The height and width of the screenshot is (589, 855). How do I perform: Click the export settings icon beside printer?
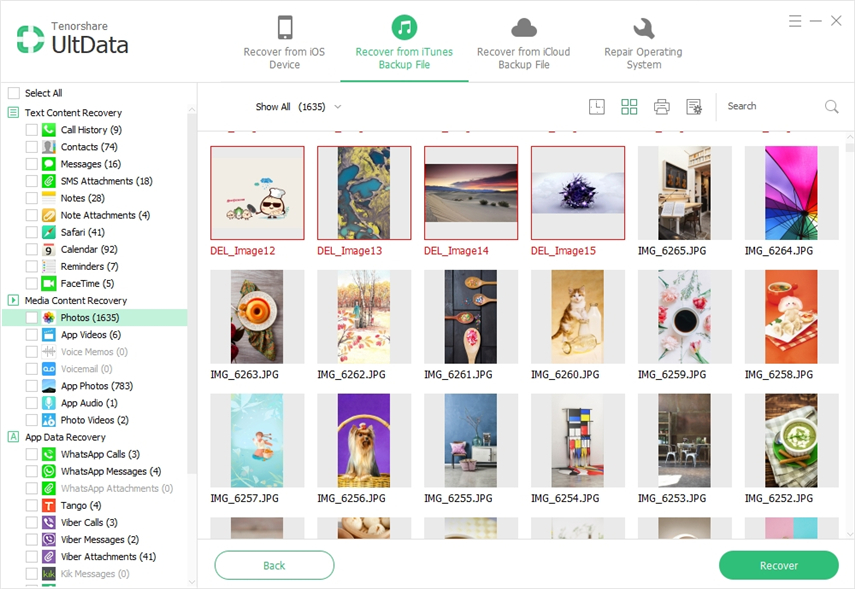[694, 107]
